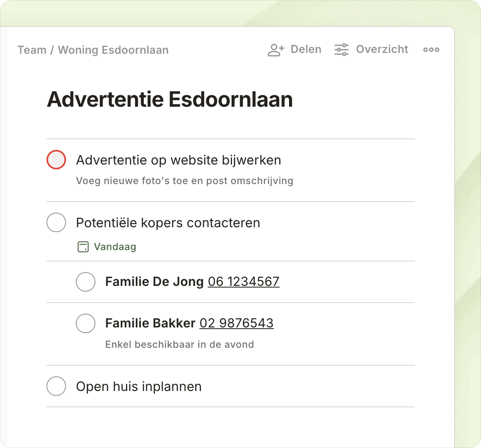
Task: Click the add-person share icon
Action: pyautogui.click(x=276, y=50)
